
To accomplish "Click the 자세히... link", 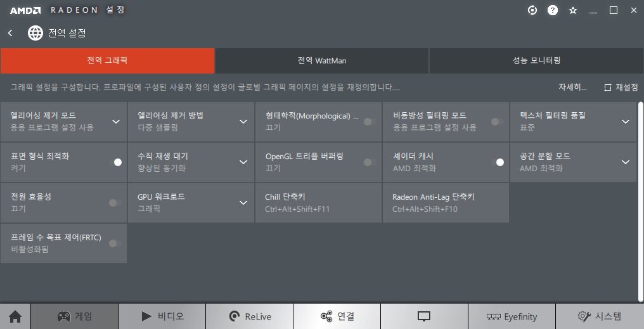I will 572,87.
